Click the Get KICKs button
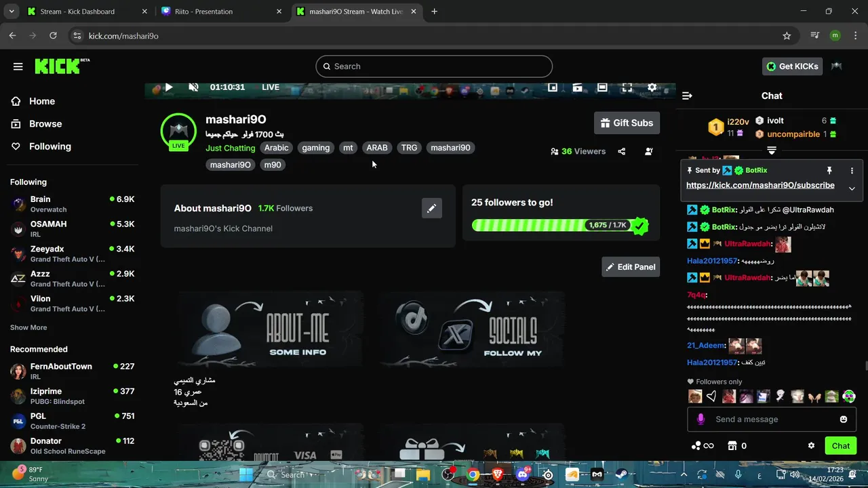 click(793, 66)
